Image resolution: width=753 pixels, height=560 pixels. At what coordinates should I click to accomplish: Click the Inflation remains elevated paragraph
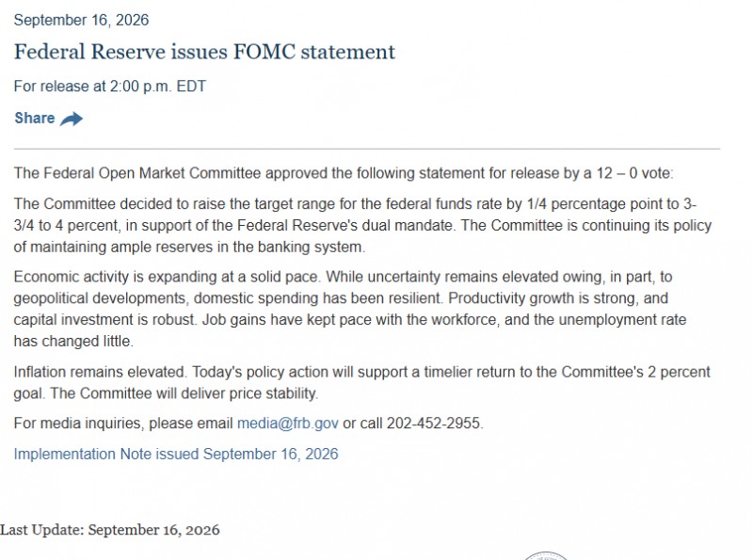(361, 382)
